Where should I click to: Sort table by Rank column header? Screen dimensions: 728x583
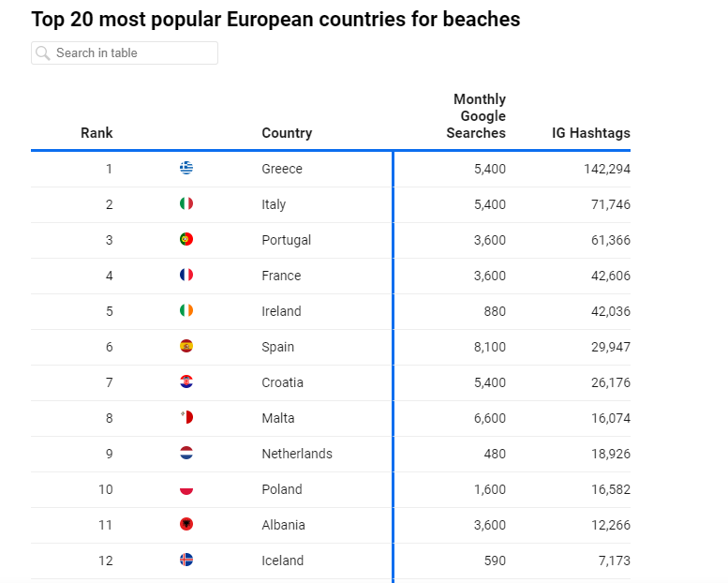pos(97,133)
